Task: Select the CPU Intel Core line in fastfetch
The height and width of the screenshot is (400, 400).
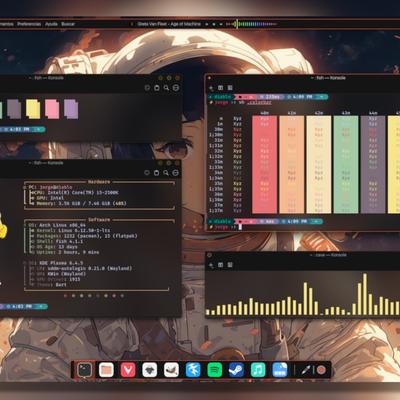Action: pyautogui.click(x=74, y=193)
